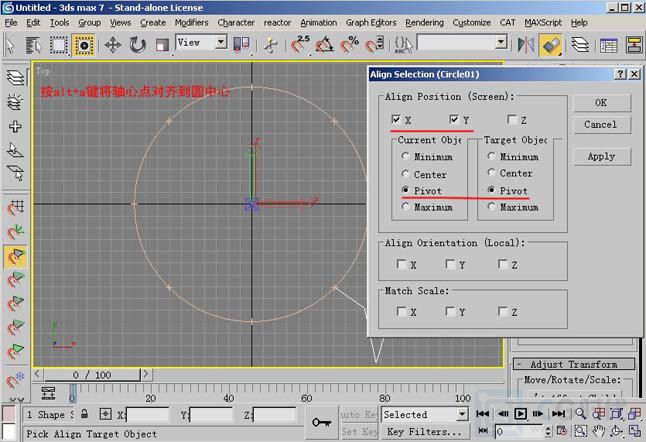The height and width of the screenshot is (442, 646).
Task: Click Cancel in Align Selection dialog
Action: point(602,124)
